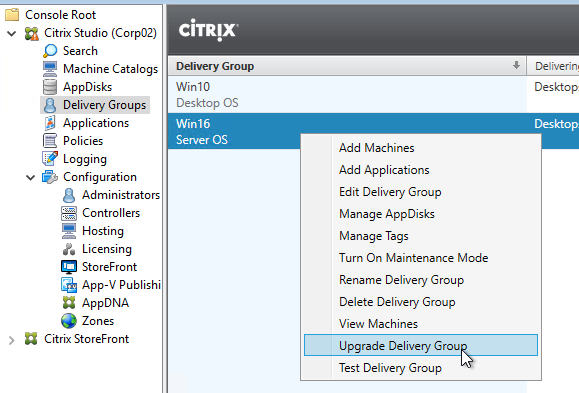
Task: Open Zones tree item
Action: (x=98, y=321)
